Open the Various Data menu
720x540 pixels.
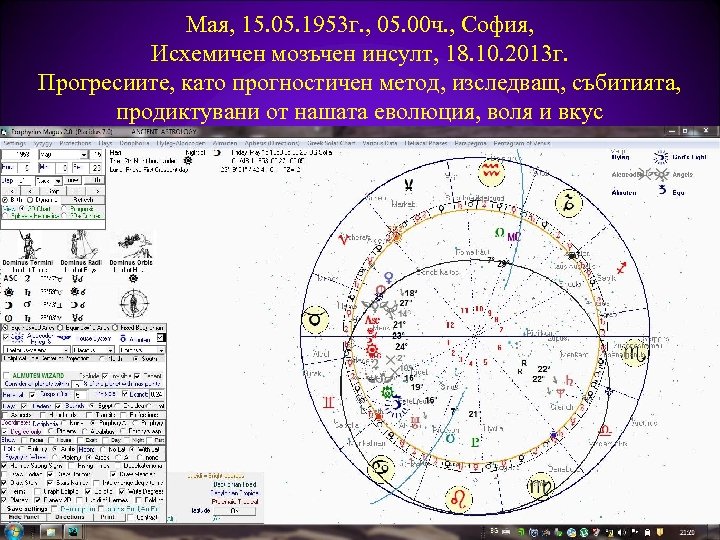[x=380, y=143]
